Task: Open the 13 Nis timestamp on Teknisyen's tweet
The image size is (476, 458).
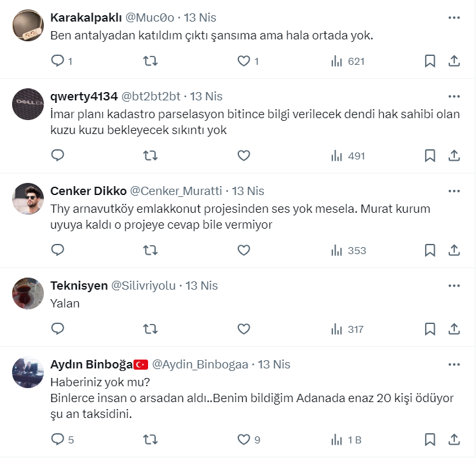Action: point(201,286)
